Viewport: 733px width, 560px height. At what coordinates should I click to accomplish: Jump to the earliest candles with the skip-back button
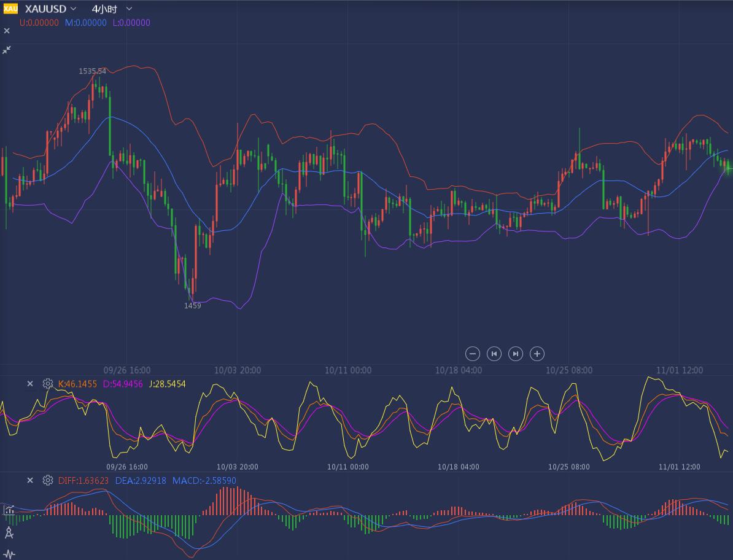pyautogui.click(x=494, y=354)
